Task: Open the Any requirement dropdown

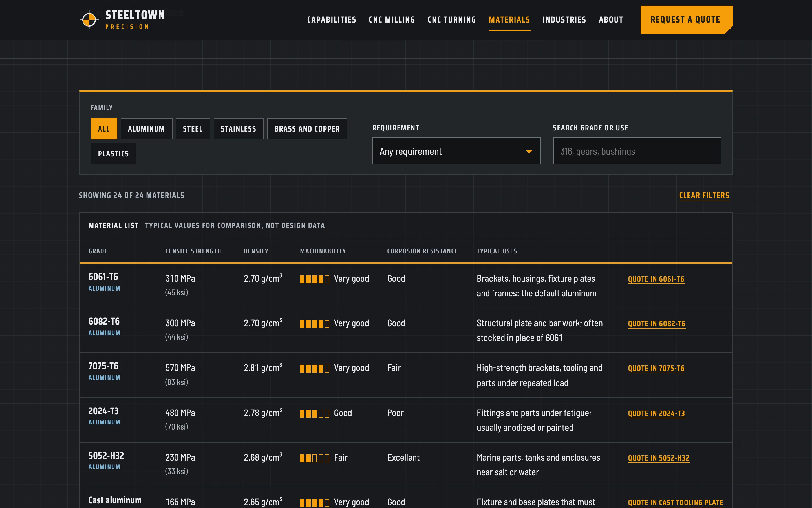Action: point(456,151)
